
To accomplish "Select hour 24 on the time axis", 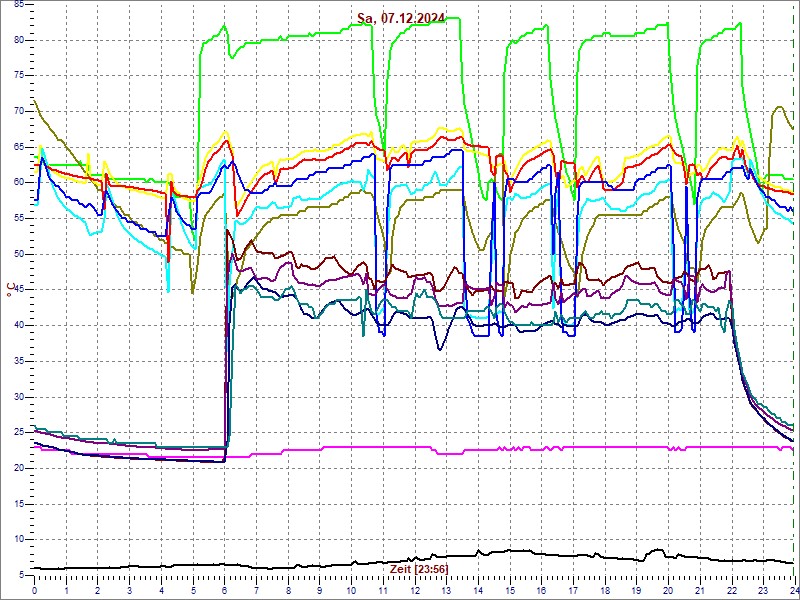I will click(793, 589).
